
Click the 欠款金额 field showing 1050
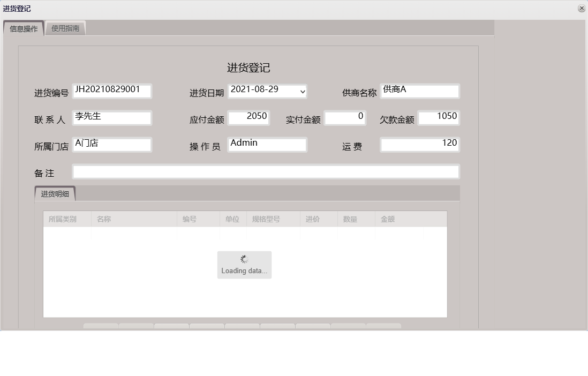(x=439, y=117)
